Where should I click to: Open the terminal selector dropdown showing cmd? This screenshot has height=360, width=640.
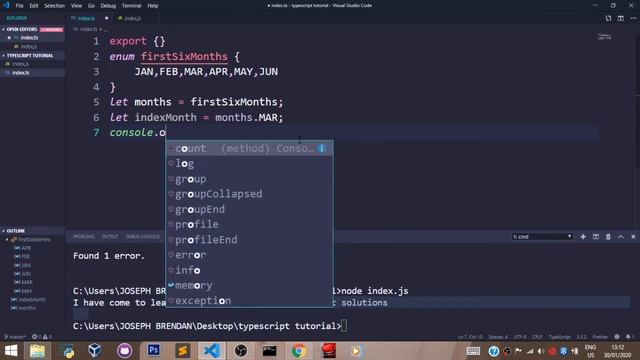(542, 237)
